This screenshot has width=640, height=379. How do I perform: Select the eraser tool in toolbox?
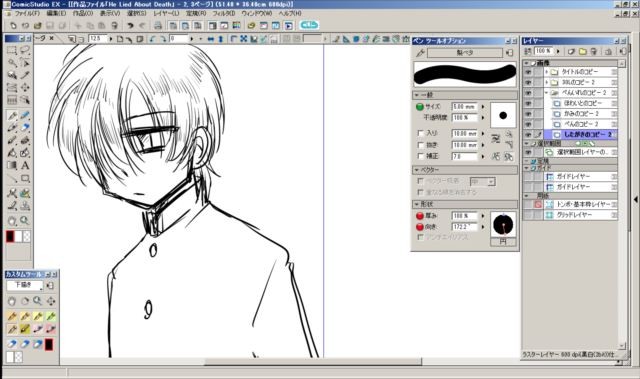[25, 128]
